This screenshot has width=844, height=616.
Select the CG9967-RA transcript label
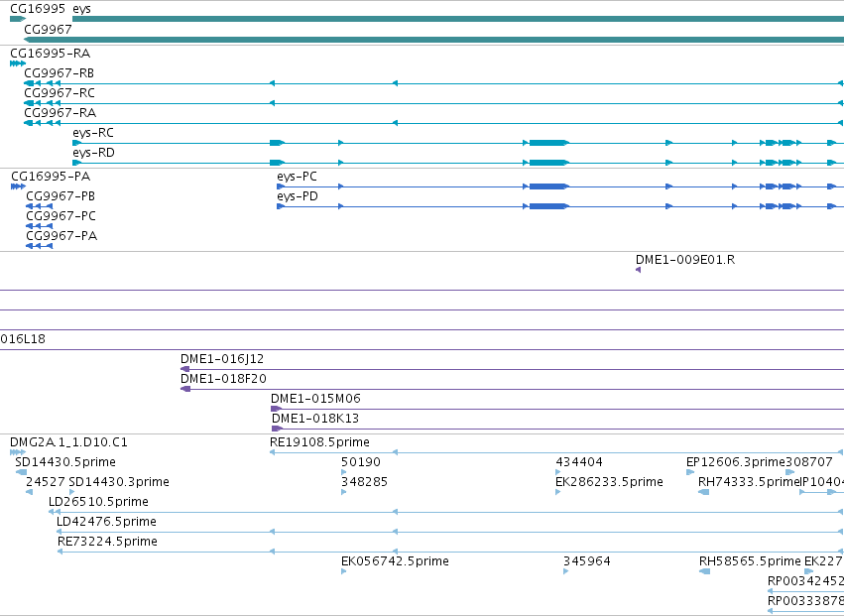pyautogui.click(x=60, y=113)
